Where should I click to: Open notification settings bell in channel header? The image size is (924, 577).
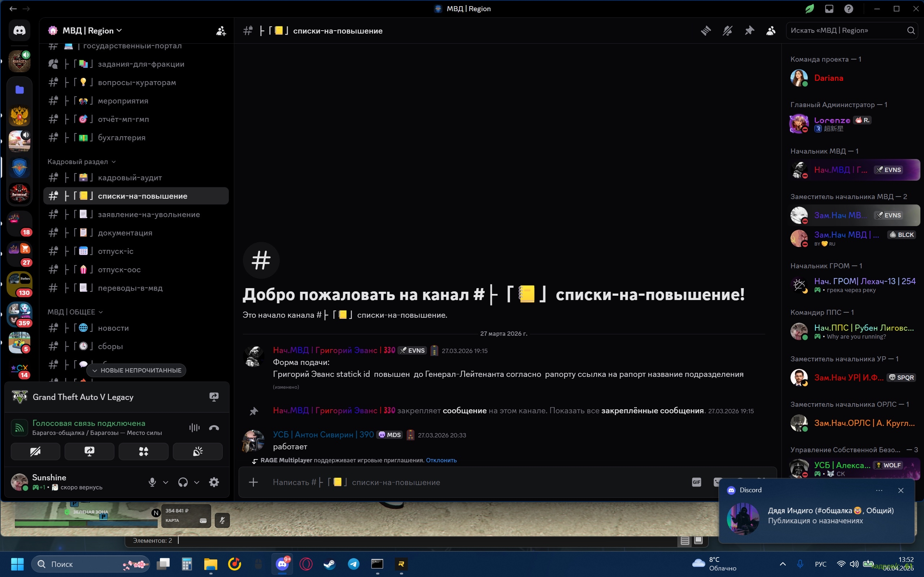[x=727, y=31]
